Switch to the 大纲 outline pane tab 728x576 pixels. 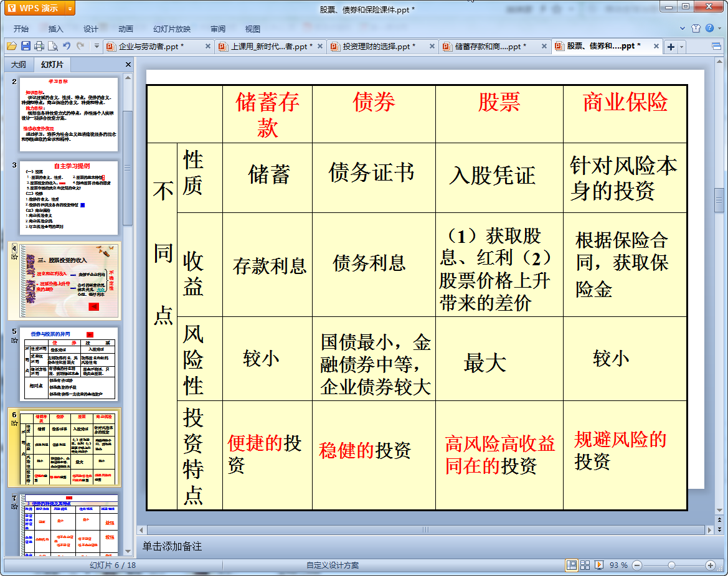[x=19, y=65]
